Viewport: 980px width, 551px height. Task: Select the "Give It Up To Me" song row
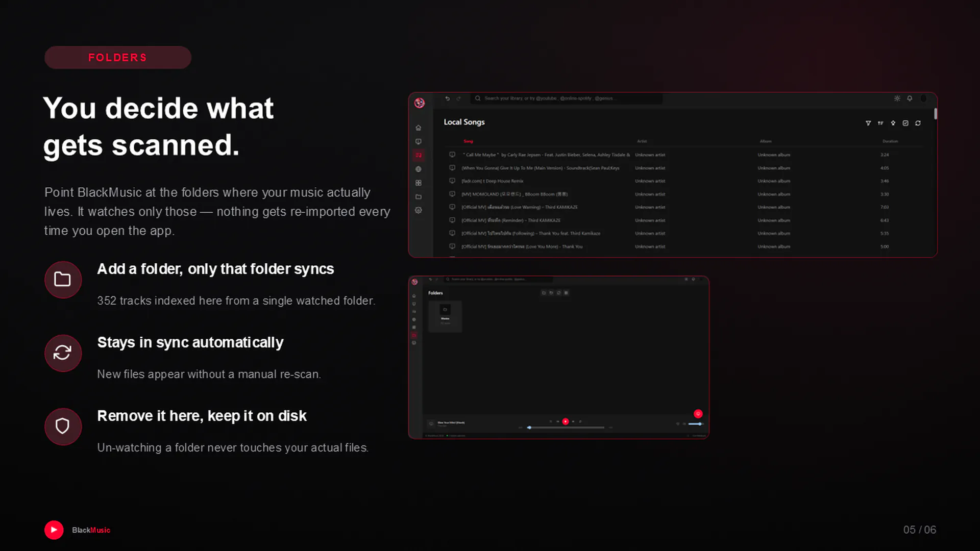click(684, 168)
